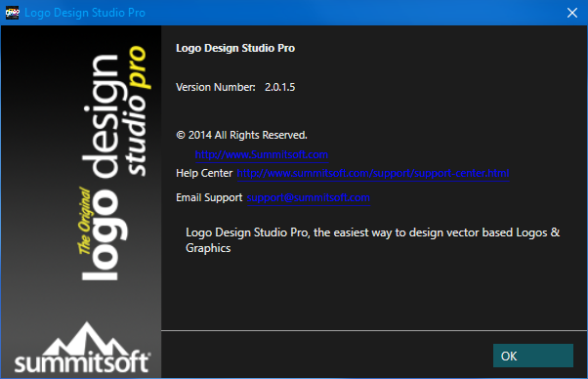Click the 'Help Center' label
This screenshot has height=379, width=588.
pos(204,173)
